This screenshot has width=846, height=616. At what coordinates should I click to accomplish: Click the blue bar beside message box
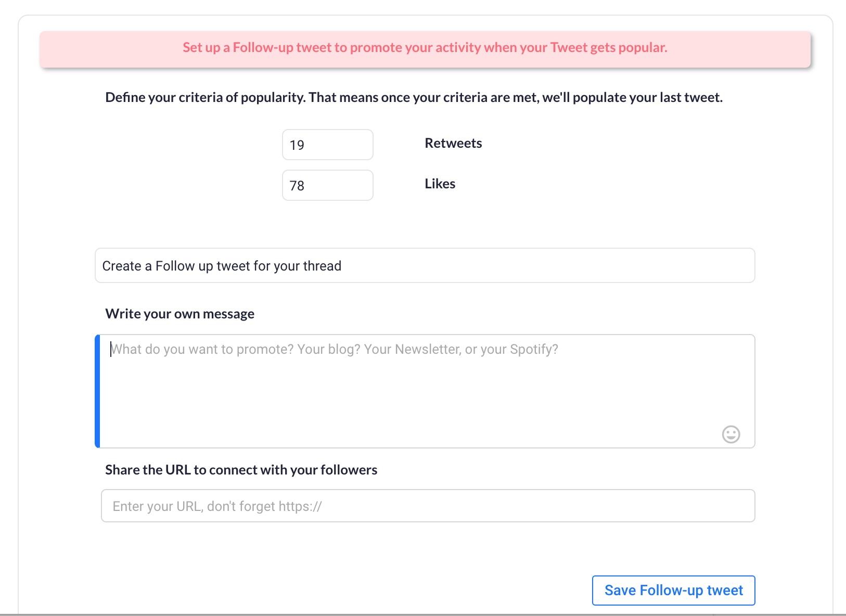[97, 391]
